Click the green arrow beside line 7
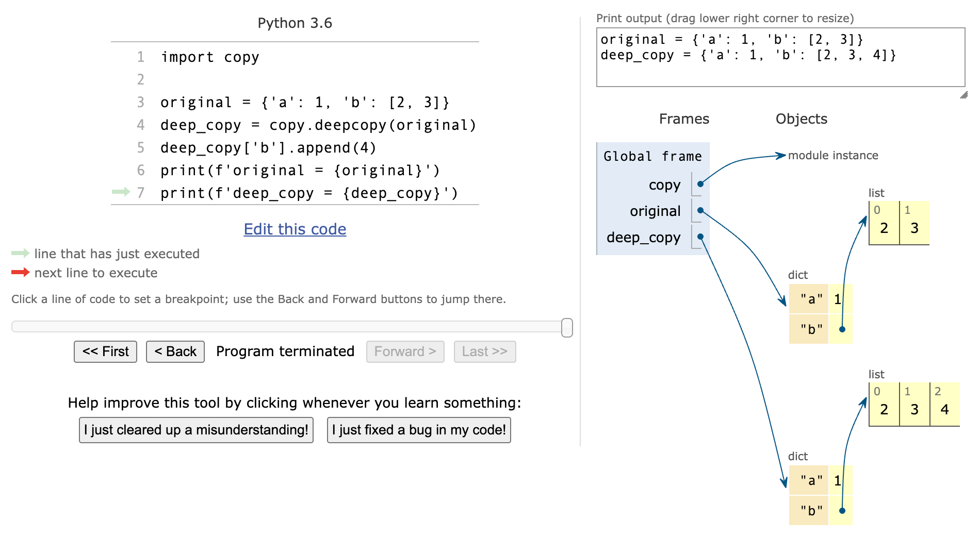 tap(121, 192)
